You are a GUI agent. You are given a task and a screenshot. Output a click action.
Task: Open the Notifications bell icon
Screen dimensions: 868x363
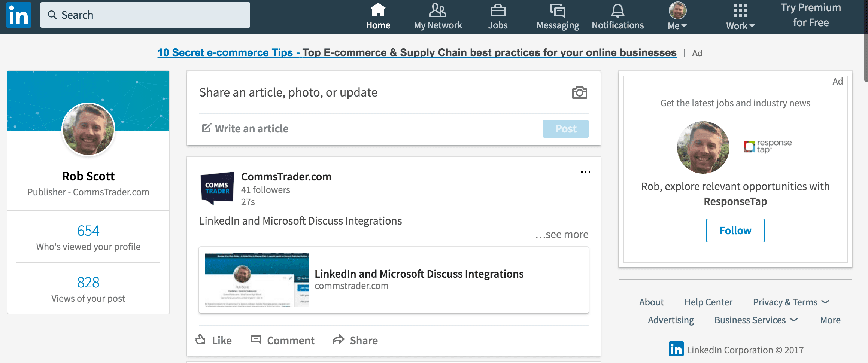pos(617,11)
